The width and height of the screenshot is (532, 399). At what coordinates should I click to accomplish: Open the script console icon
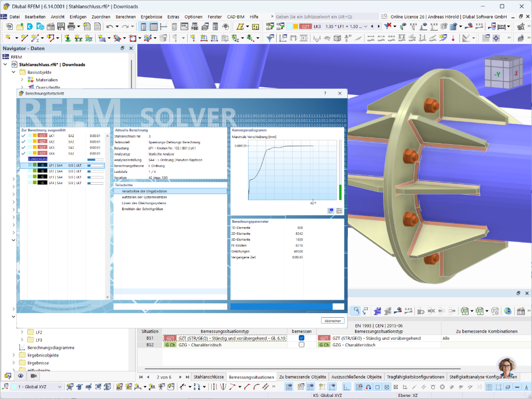click(x=184, y=27)
